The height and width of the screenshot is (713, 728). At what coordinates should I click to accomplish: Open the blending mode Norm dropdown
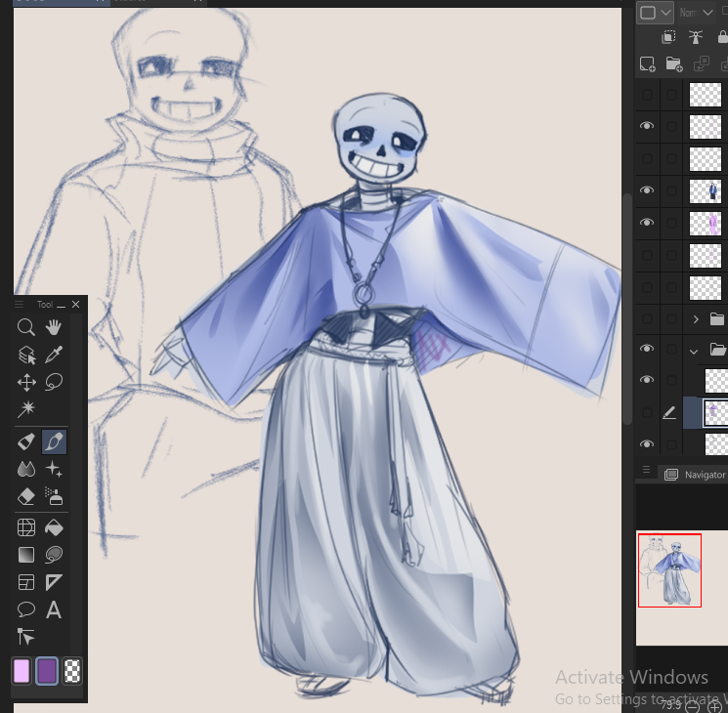coord(696,13)
